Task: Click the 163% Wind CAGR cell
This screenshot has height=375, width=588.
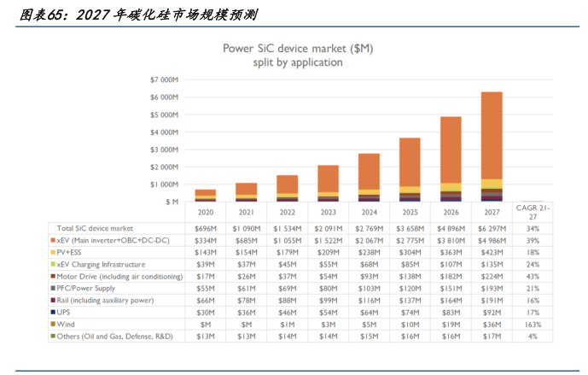Action: 533,325
